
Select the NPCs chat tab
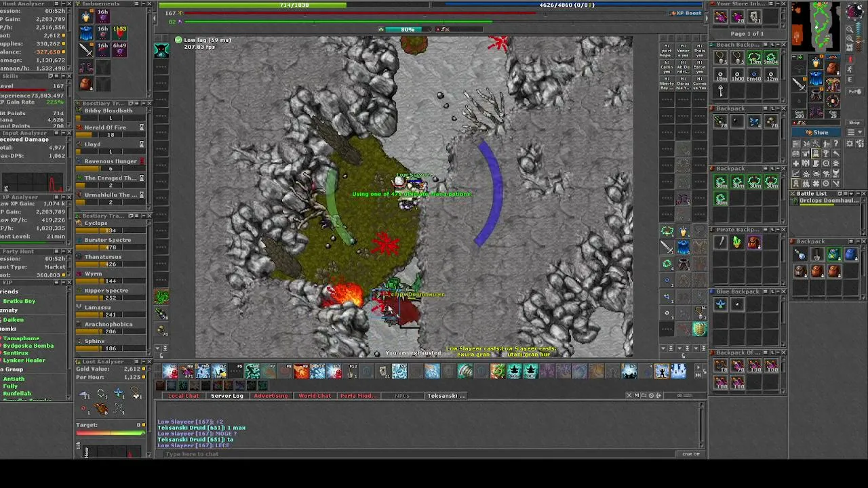(402, 396)
